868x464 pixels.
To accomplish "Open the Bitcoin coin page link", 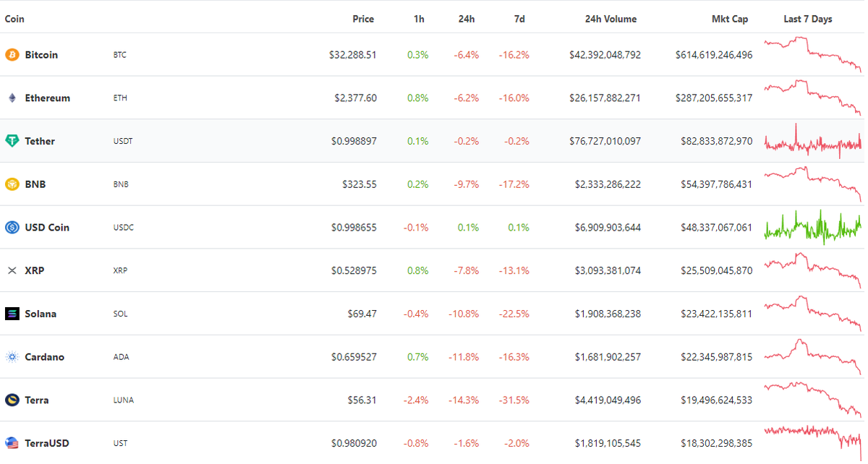I will pos(41,55).
